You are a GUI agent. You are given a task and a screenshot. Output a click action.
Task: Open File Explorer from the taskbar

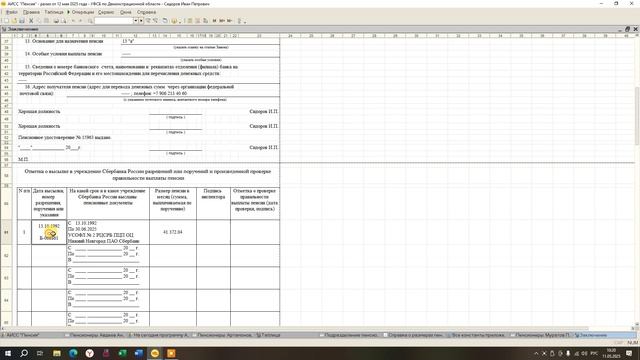[57, 353]
